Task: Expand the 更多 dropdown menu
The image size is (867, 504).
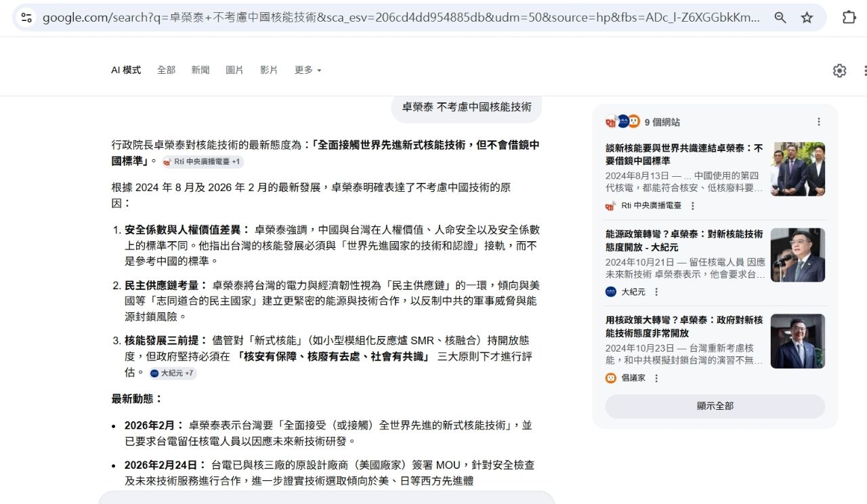Action: [x=308, y=70]
